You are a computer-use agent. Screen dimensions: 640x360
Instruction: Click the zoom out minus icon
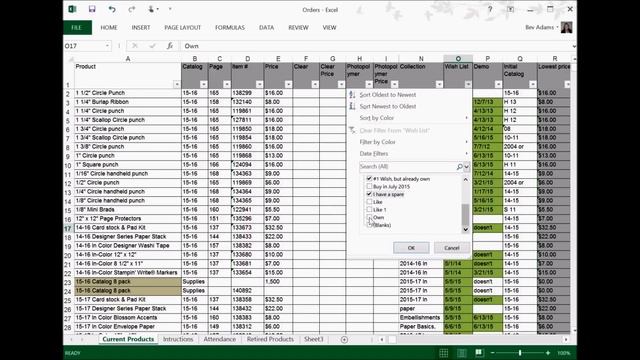(x=493, y=353)
